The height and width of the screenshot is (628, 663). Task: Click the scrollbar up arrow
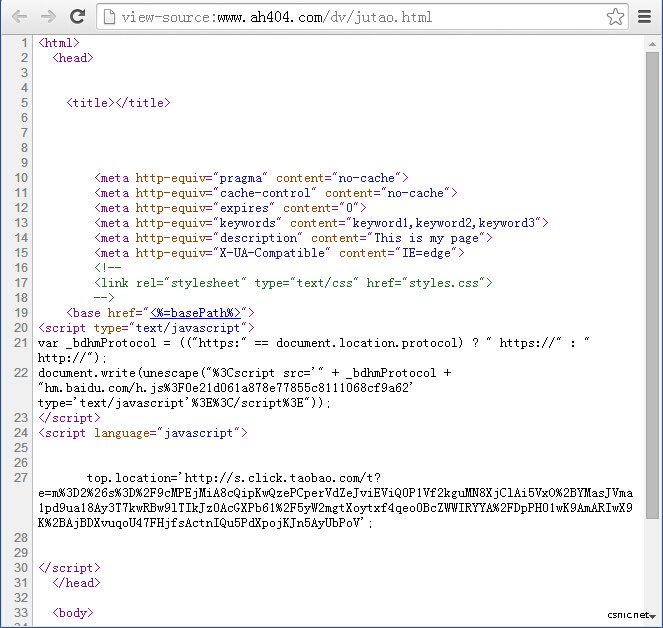[653, 41]
